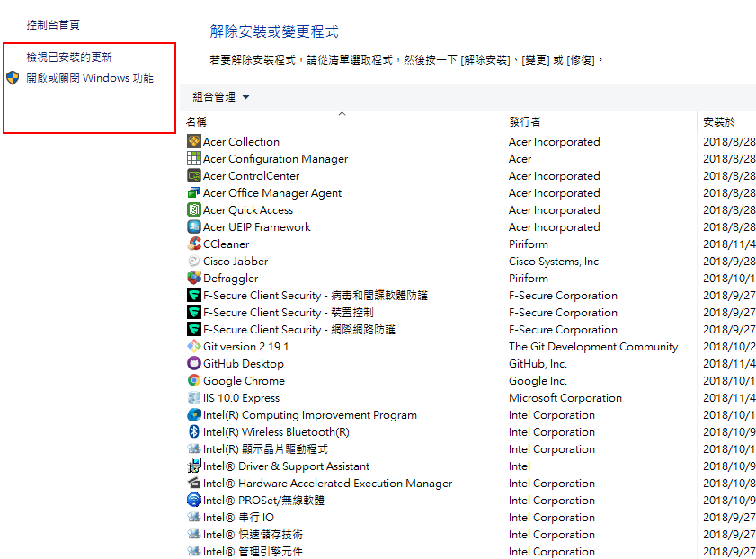The height and width of the screenshot is (559, 756).
Task: Click the Intel Wireless Bluetooth icon
Action: [x=194, y=431]
